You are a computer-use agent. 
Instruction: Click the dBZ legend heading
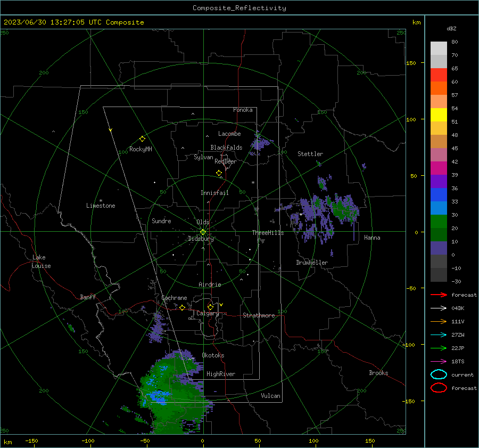[x=451, y=28]
